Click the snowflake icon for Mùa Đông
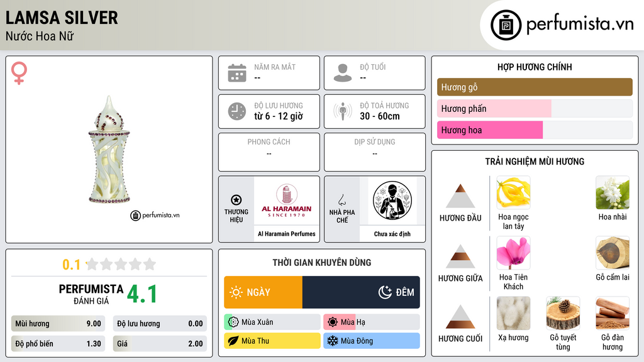The image size is (644, 362). (x=333, y=341)
